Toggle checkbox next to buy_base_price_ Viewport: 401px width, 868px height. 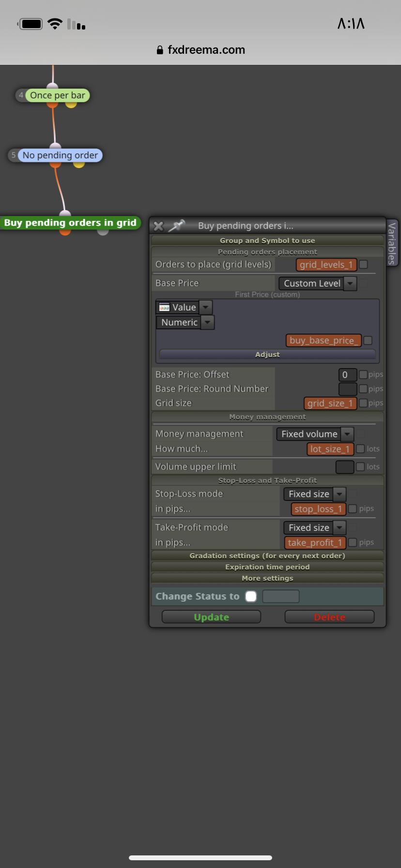coord(368,341)
